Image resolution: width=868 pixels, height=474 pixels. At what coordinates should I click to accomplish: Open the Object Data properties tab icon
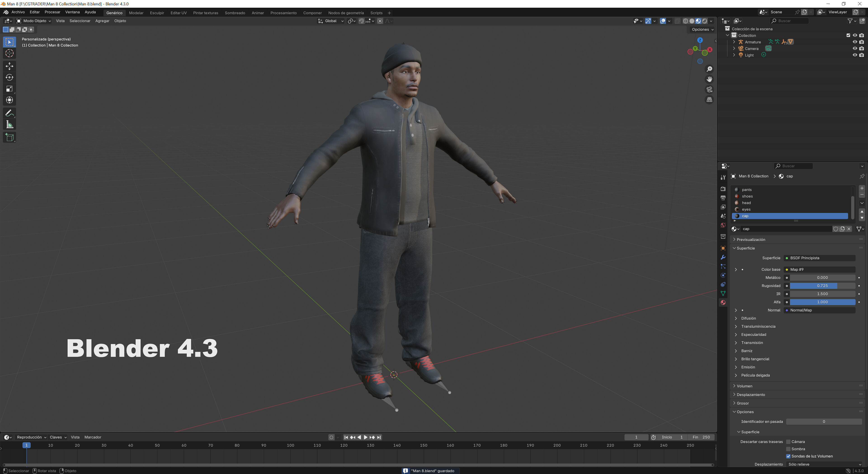click(x=723, y=293)
